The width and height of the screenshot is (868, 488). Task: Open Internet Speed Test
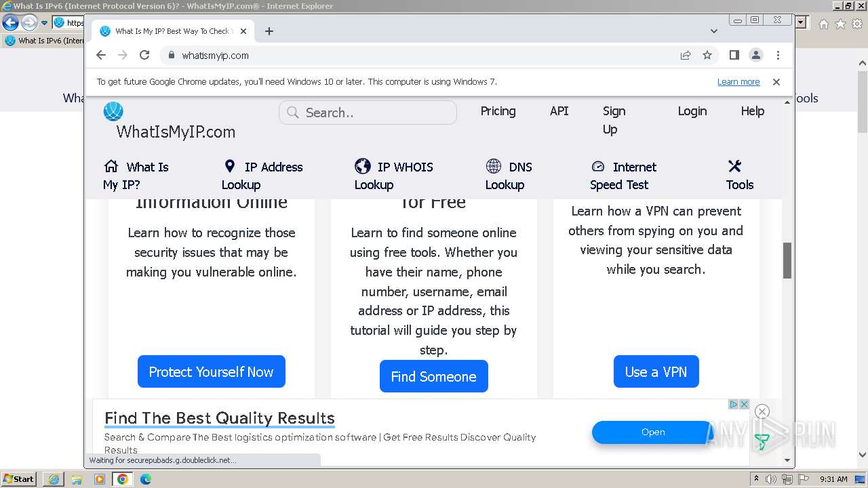pos(623,176)
